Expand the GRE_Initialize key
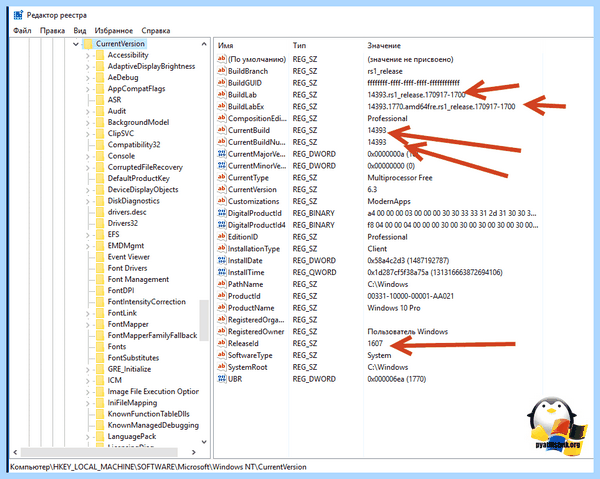Screen dimensions: 600x479 pos(88,370)
